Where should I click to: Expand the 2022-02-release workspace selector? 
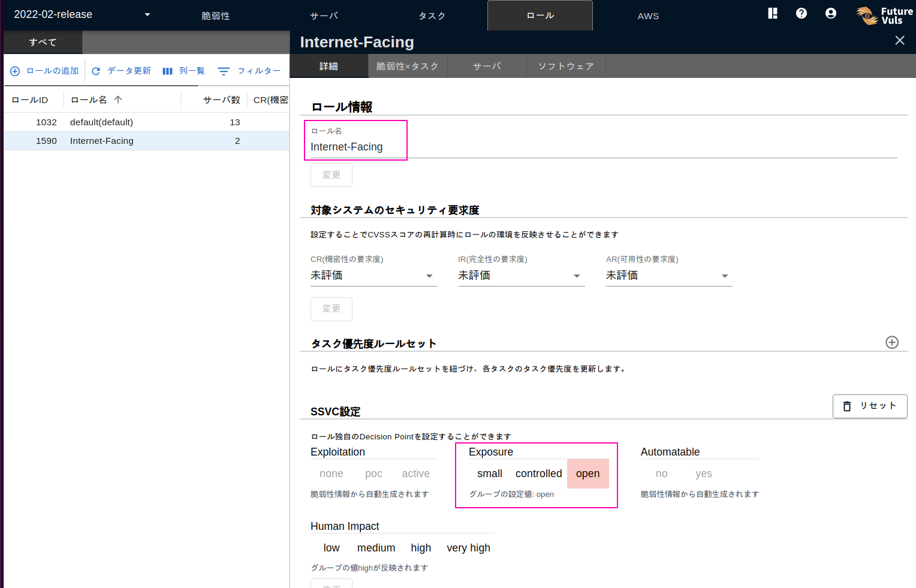147,14
